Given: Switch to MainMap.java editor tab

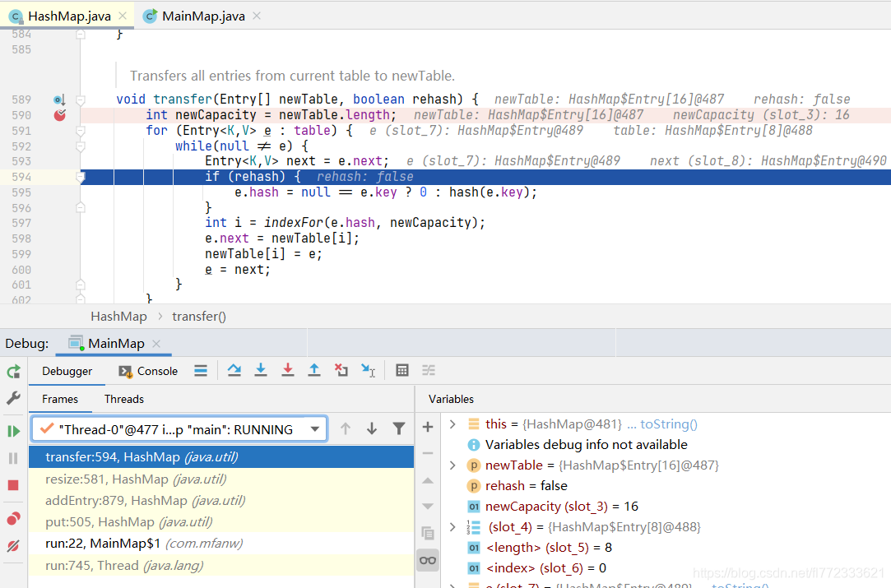Looking at the screenshot, I should click(x=203, y=16).
